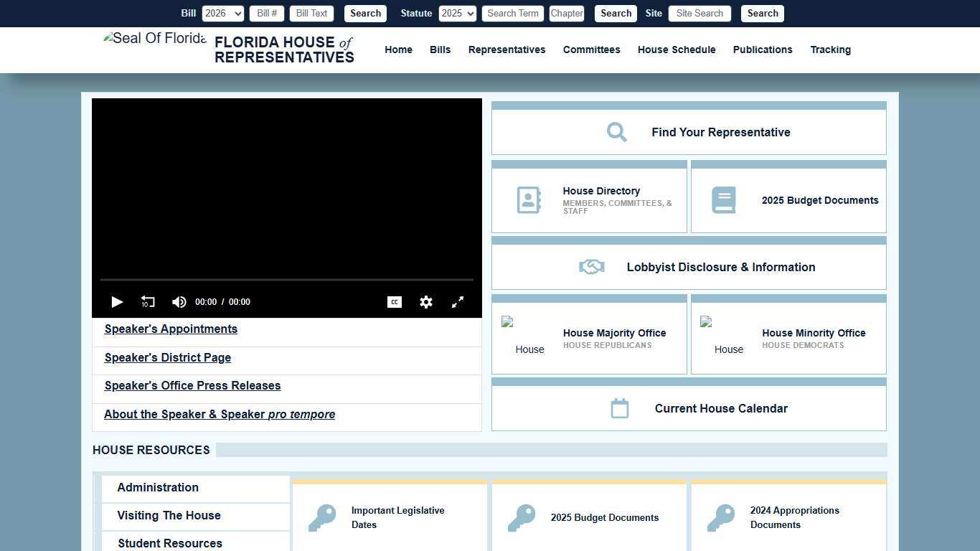Viewport: 980px width, 551px height.
Task: Seek along the video progress bar
Action: pos(287,280)
